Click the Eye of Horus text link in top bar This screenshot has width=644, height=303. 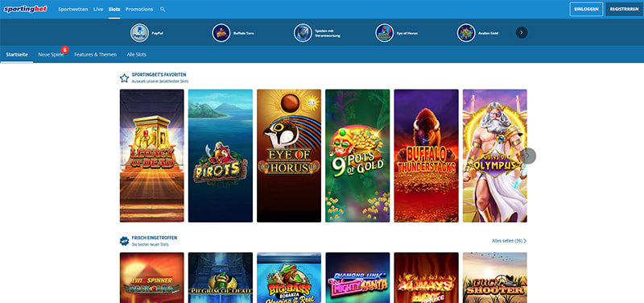tap(407, 33)
